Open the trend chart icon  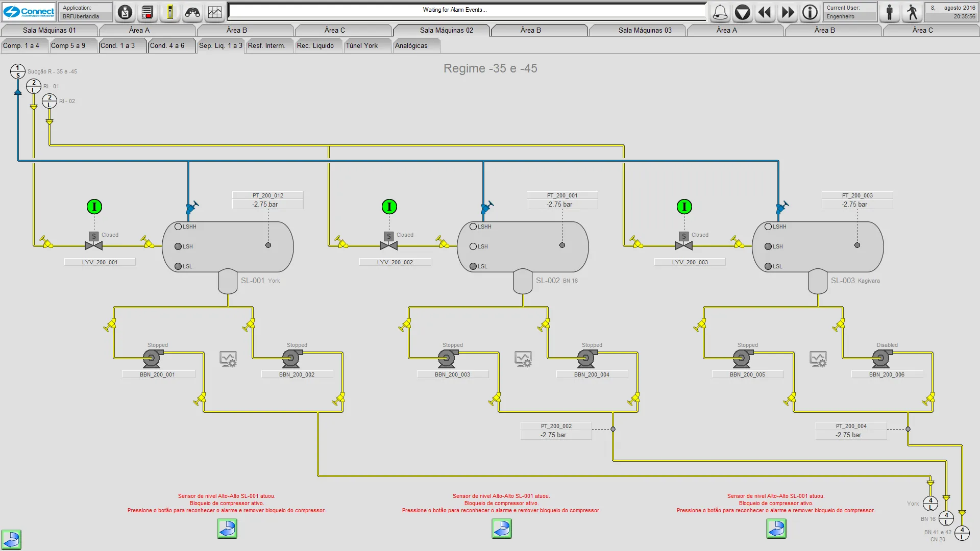click(x=215, y=12)
